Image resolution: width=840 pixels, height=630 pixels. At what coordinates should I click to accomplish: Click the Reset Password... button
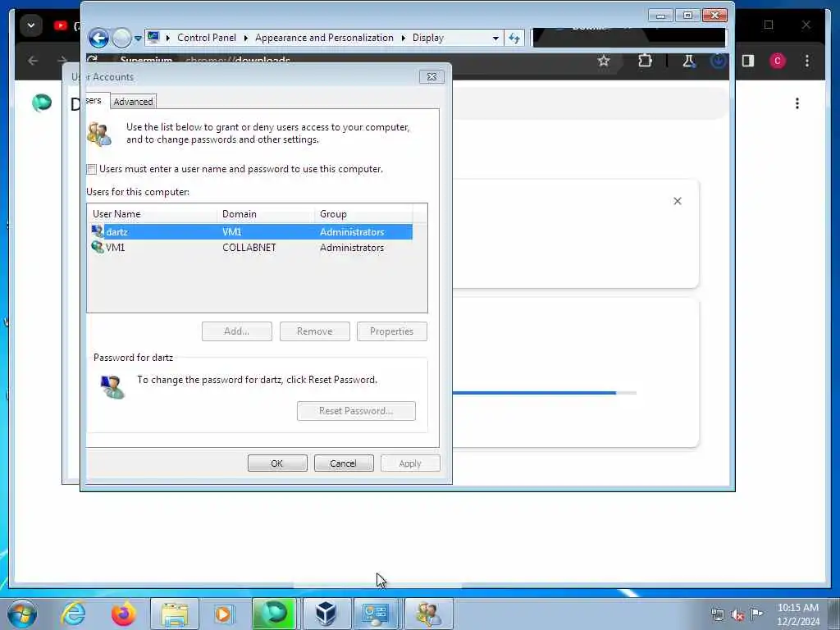[356, 411]
